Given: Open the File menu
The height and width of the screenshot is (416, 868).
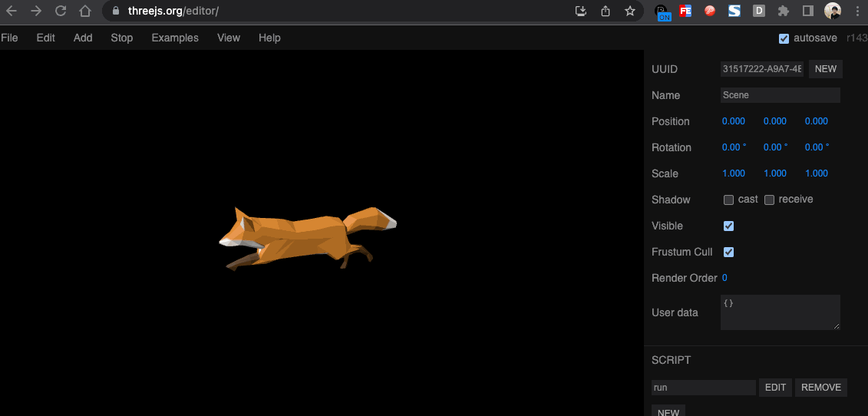Looking at the screenshot, I should (9, 38).
